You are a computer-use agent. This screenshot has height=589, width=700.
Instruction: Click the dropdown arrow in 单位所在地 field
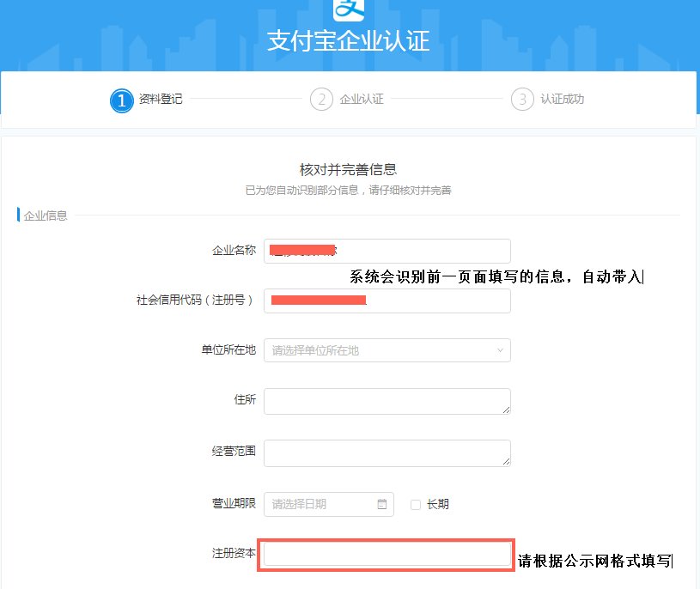(499, 350)
